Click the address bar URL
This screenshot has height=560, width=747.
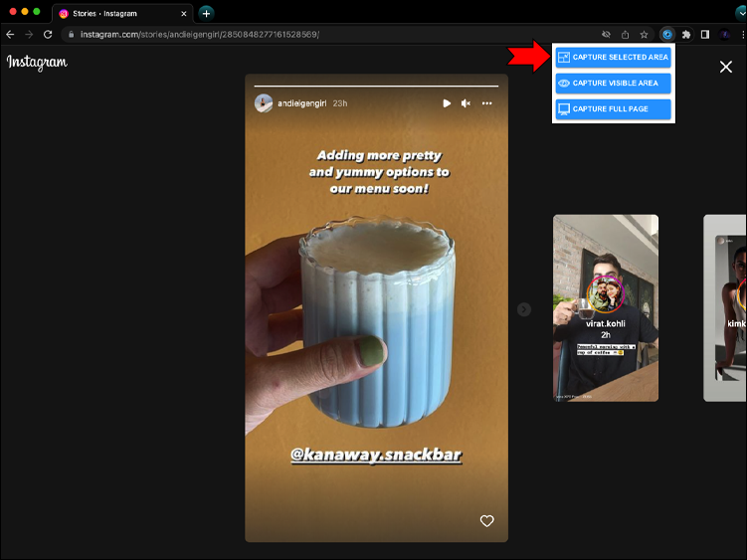(x=200, y=34)
